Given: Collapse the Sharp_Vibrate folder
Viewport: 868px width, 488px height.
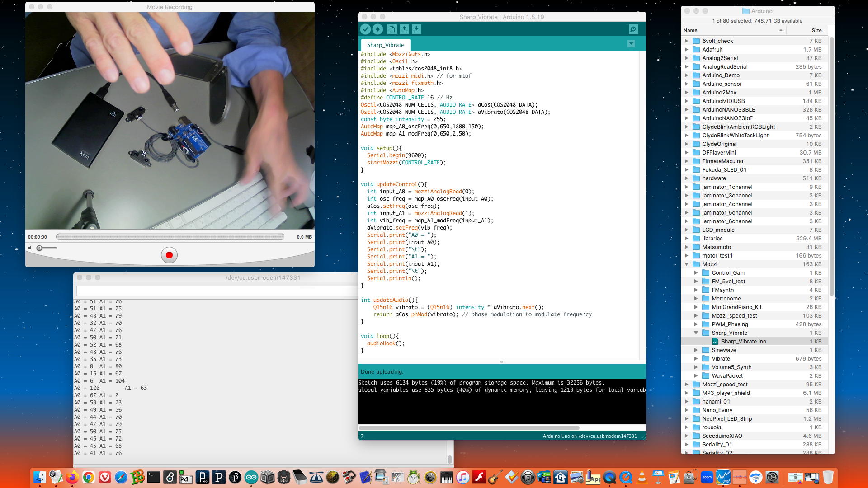Looking at the screenshot, I should (696, 333).
